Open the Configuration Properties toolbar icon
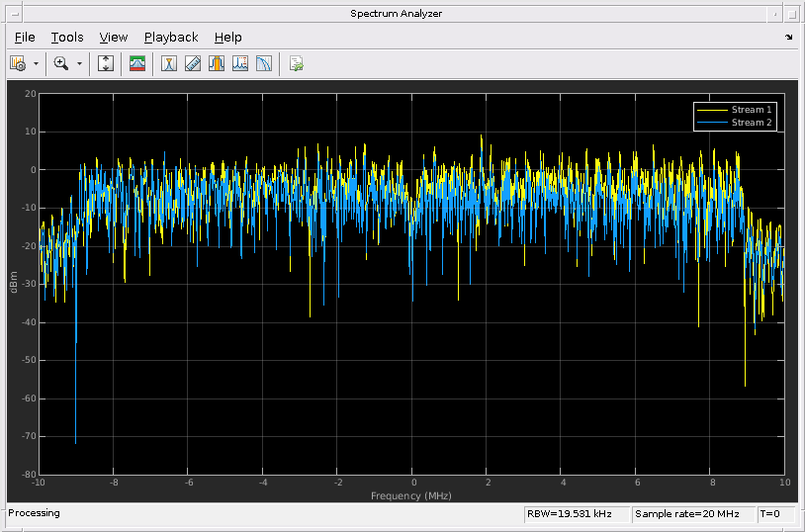The image size is (805, 532). click(17, 63)
